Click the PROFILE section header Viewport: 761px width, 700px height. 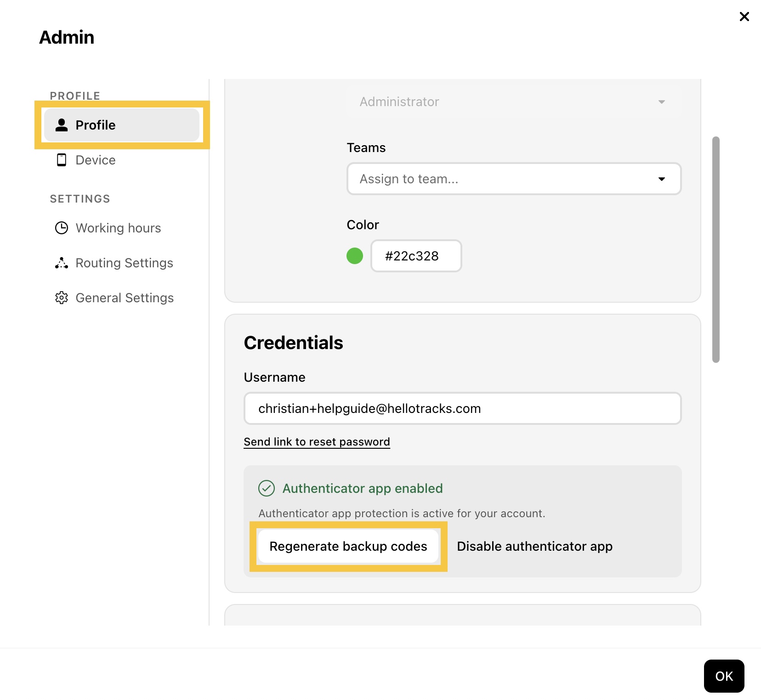coord(75,96)
